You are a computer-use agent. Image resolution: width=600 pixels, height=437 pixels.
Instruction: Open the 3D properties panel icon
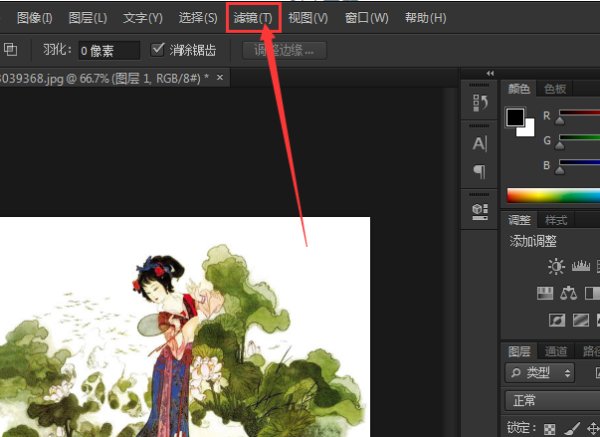(480, 212)
